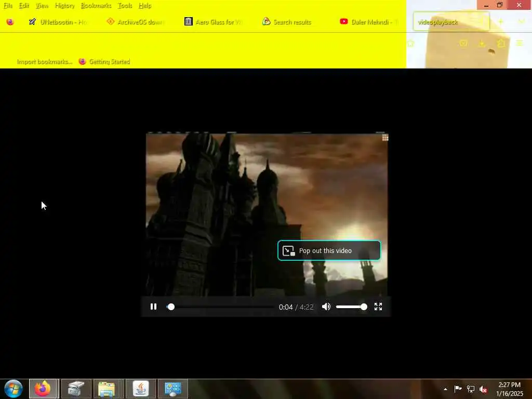Screen dimensions: 532x399
Task: Click the muted volume tray icon
Action: (x=483, y=389)
